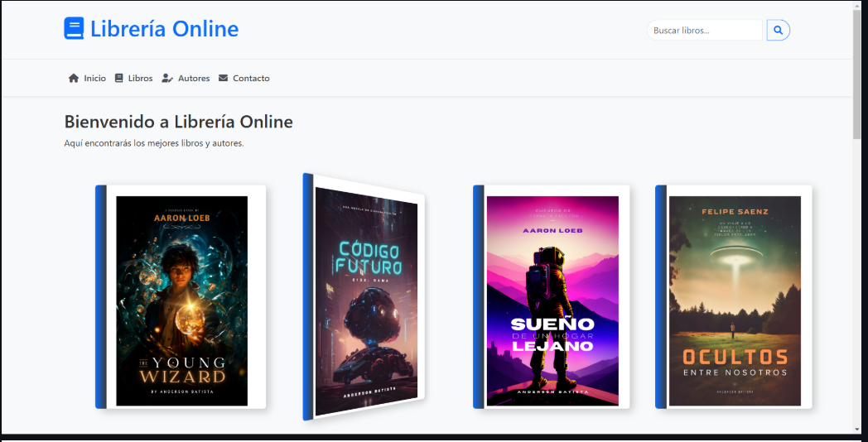
Task: Click the vertical page scrollbar thumb
Action: click(858, 74)
